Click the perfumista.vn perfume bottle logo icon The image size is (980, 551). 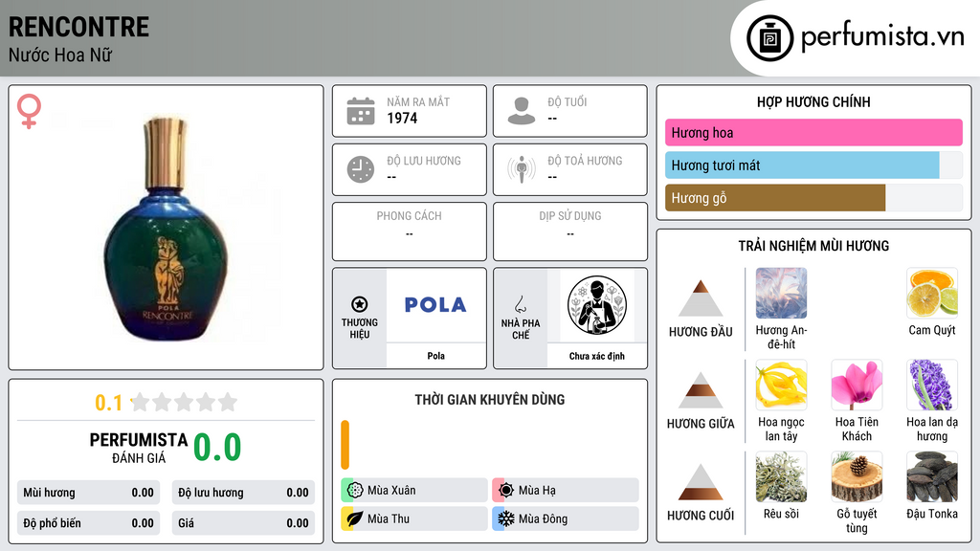coord(769,38)
